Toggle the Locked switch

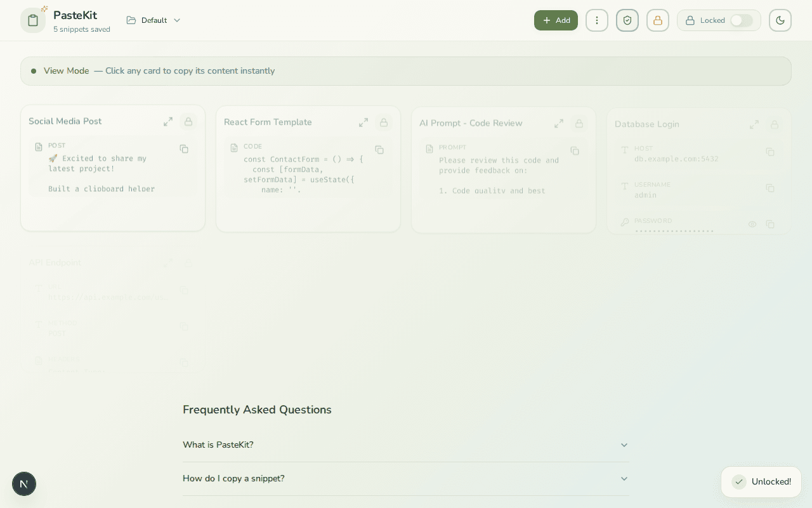click(741, 20)
